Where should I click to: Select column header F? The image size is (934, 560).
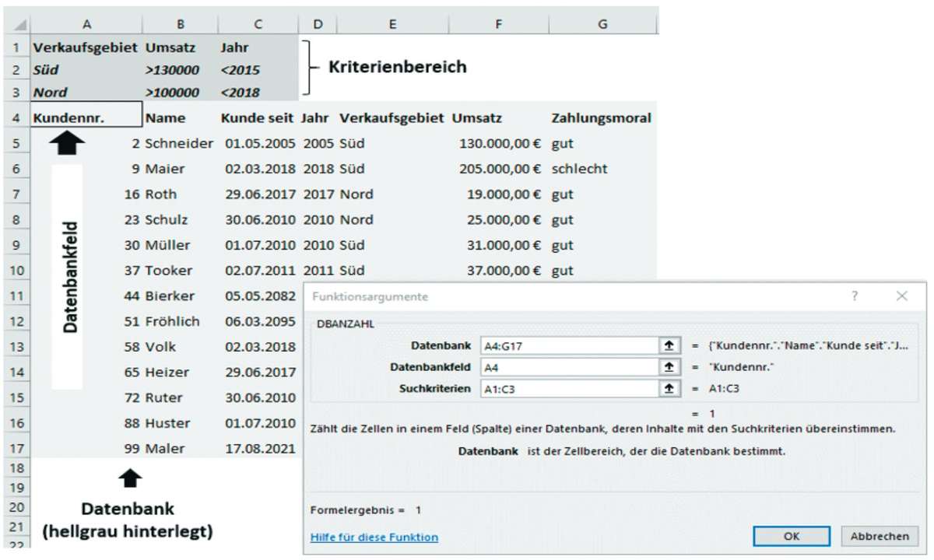pyautogui.click(x=498, y=24)
